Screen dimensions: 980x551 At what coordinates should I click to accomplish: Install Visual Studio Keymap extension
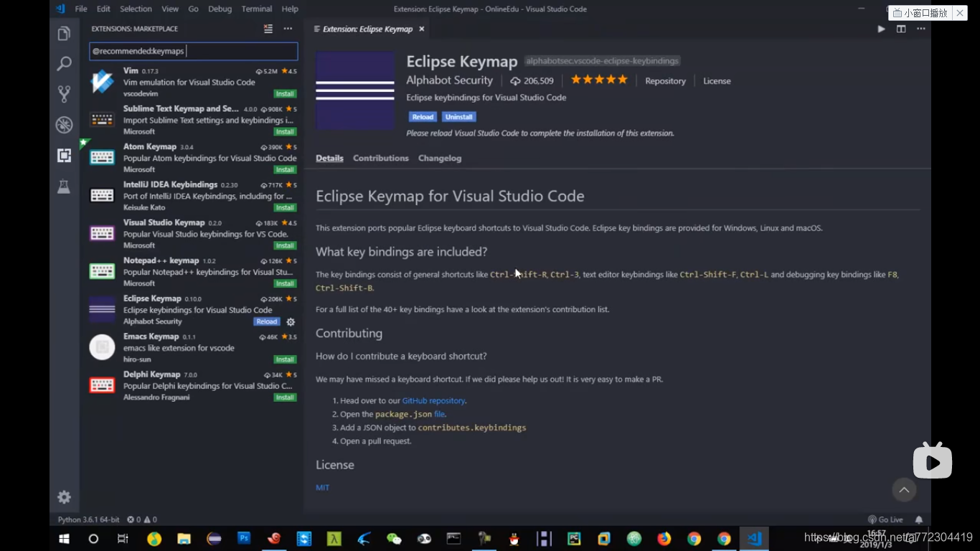coord(285,246)
